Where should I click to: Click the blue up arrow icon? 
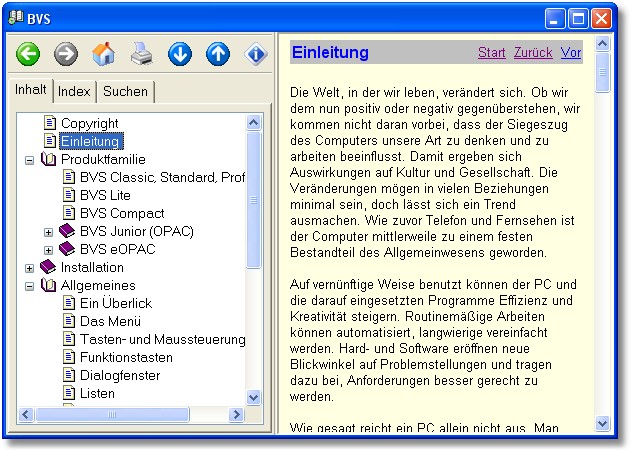point(218,54)
